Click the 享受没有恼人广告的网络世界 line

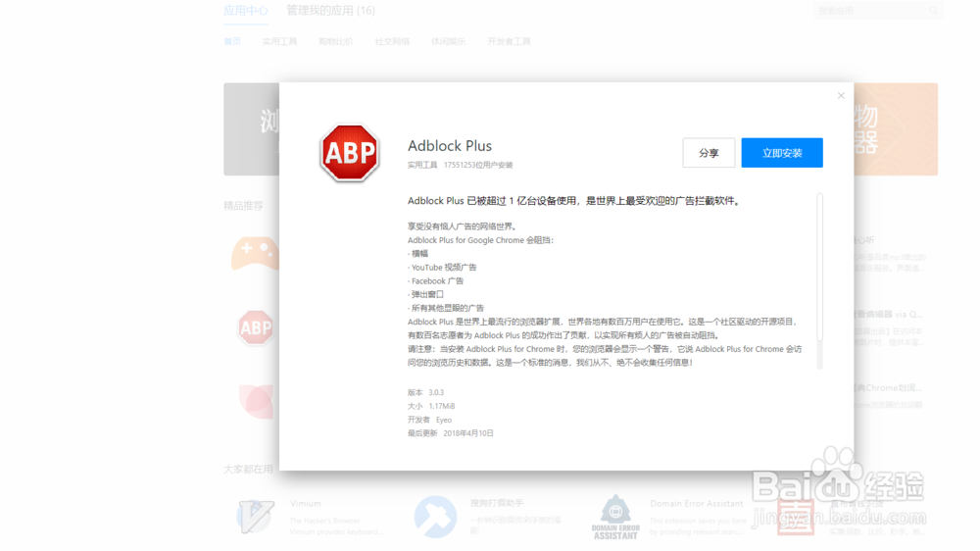(462, 226)
